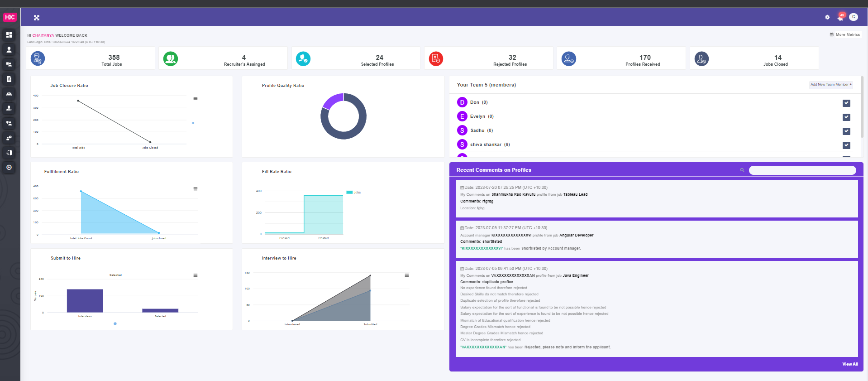Click the calendar icon beside More Metrics

(832, 34)
